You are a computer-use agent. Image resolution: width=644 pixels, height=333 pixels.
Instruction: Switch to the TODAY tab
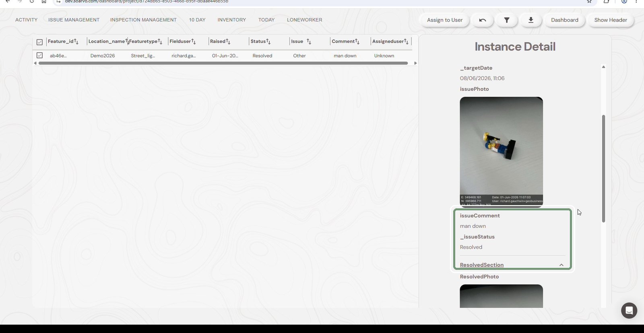(x=266, y=20)
